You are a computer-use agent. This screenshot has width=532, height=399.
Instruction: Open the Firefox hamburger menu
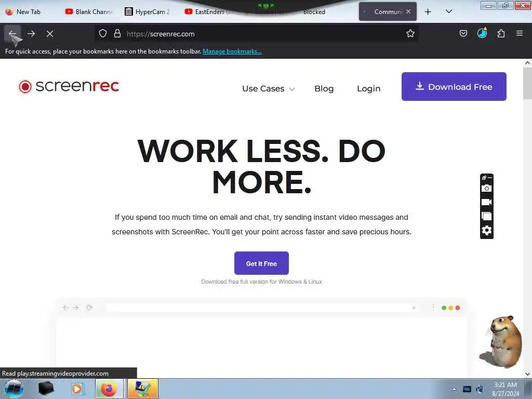(x=520, y=33)
